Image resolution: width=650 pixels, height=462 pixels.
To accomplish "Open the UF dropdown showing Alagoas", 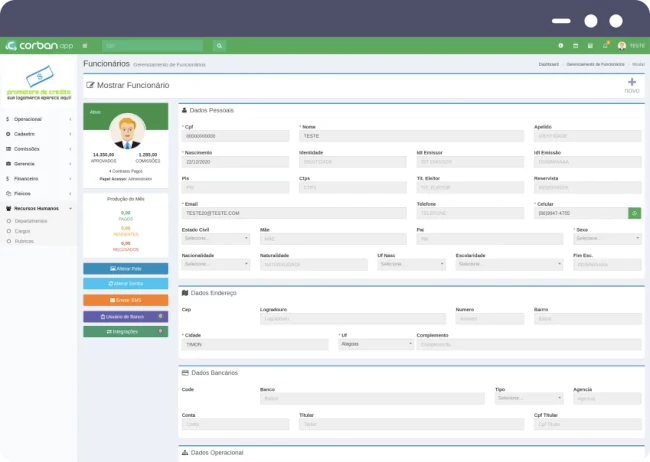I will pyautogui.click(x=376, y=343).
